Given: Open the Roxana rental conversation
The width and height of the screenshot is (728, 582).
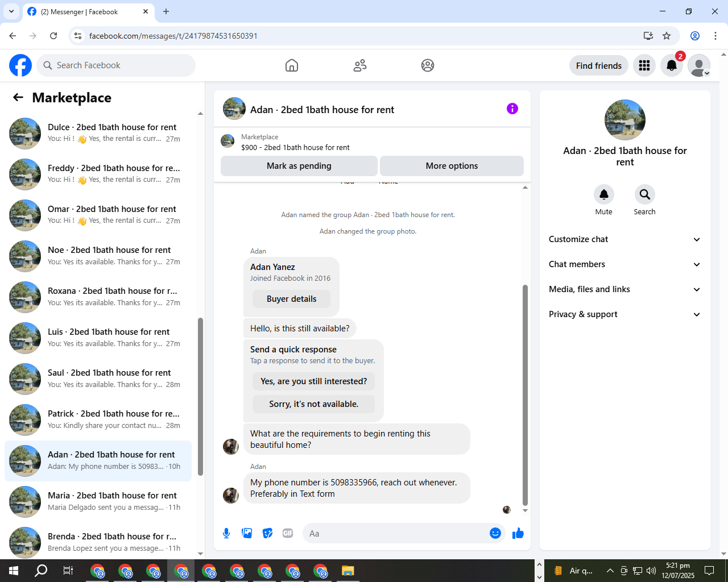Looking at the screenshot, I should tap(98, 297).
